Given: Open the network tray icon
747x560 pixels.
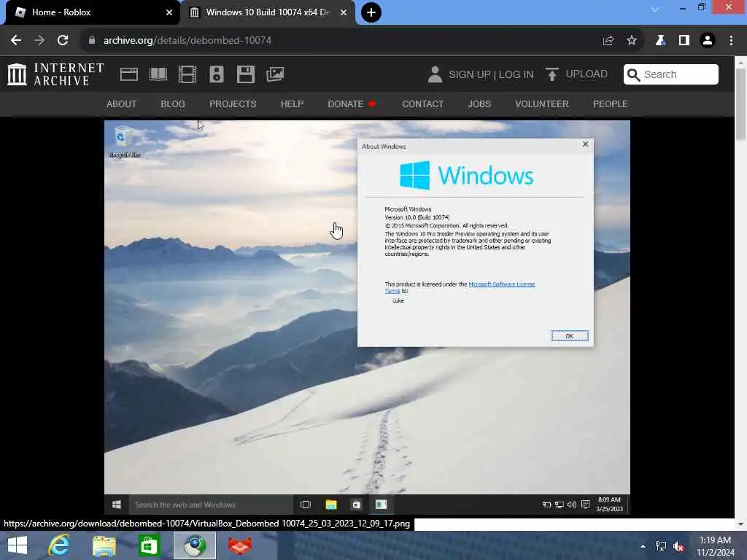Looking at the screenshot, I should coord(661,546).
